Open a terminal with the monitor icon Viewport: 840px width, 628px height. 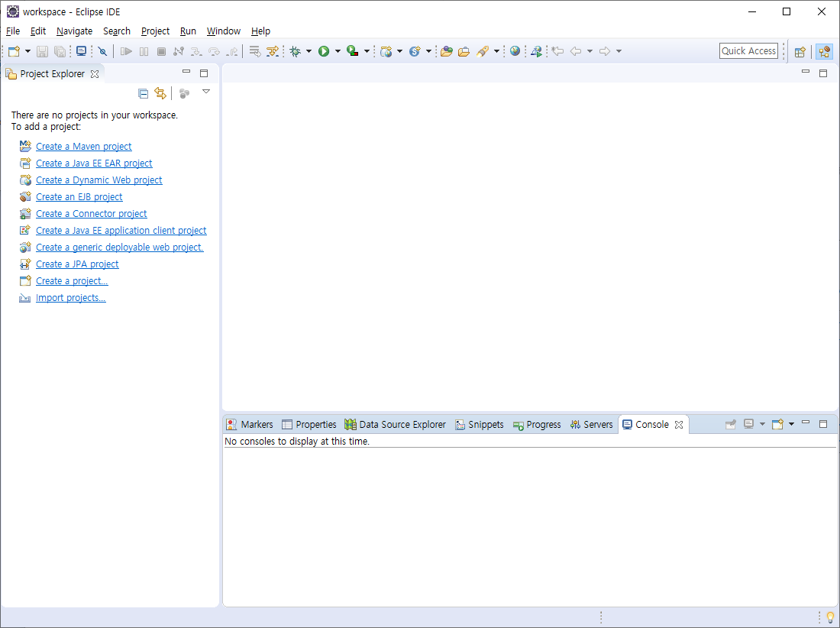coord(82,51)
